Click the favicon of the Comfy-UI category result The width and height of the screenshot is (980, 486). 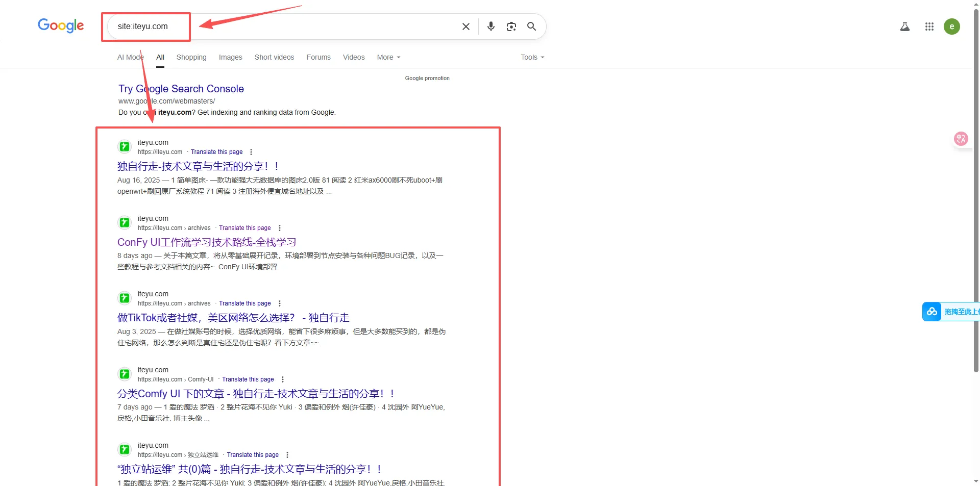point(125,374)
